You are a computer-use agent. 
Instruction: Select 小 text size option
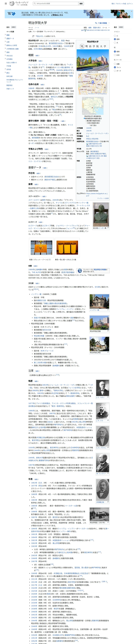[x=115, y=36]
